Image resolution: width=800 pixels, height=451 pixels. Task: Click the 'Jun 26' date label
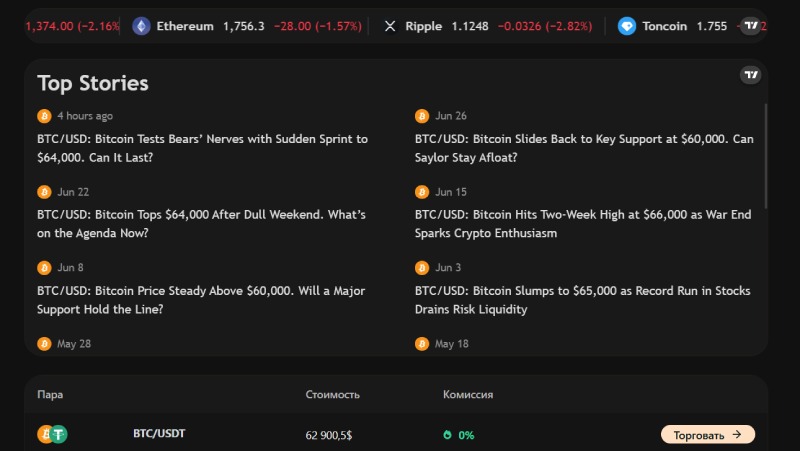coord(451,116)
